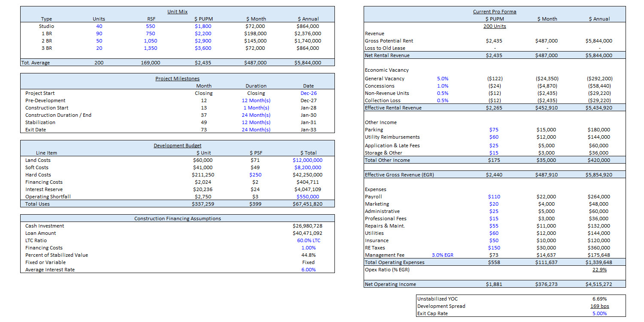
Task: Click the 2 BR RSF value 1,050
Action: (x=150, y=41)
